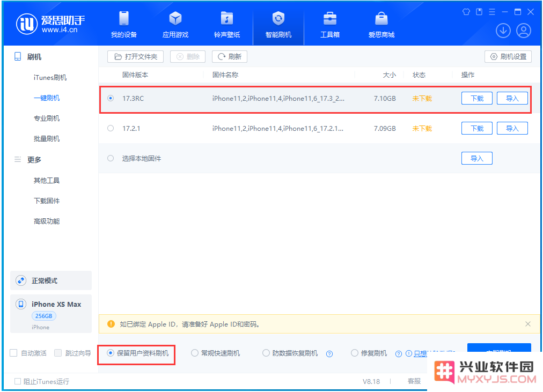Click the i4 爱思助手 logo
543x392 pixels.
click(x=50, y=24)
